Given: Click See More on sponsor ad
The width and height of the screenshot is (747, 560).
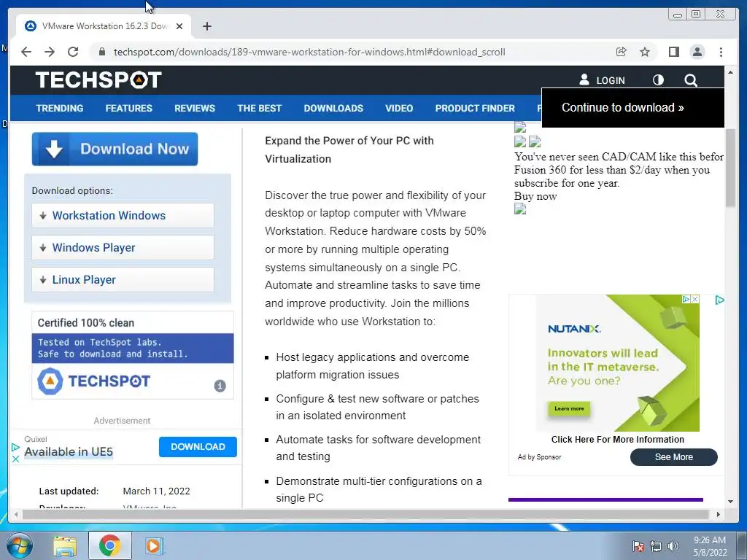Looking at the screenshot, I should (673, 457).
